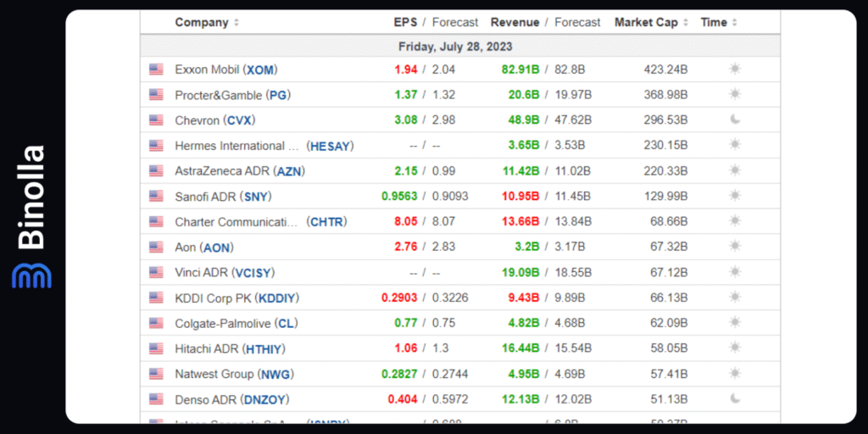
Task: Open the AstraZeneca AZN ticker link
Action: click(290, 171)
